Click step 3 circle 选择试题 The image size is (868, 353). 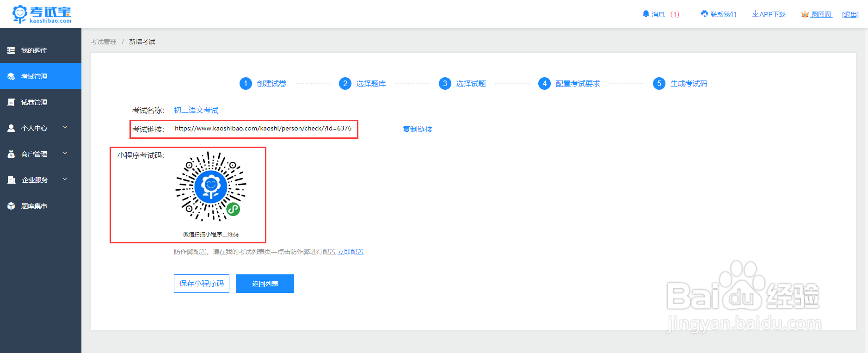445,83
